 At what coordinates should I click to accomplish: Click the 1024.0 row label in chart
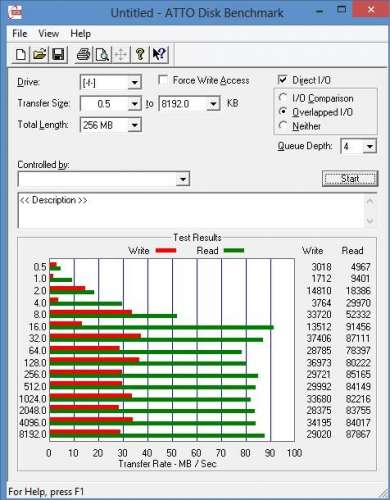click(33, 399)
